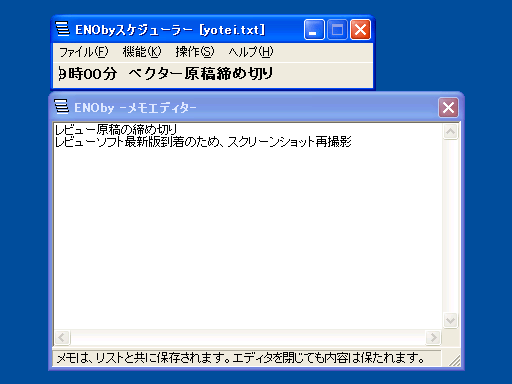Open the ヘルプ(H) menu
Image resolution: width=512 pixels, height=384 pixels.
point(251,52)
